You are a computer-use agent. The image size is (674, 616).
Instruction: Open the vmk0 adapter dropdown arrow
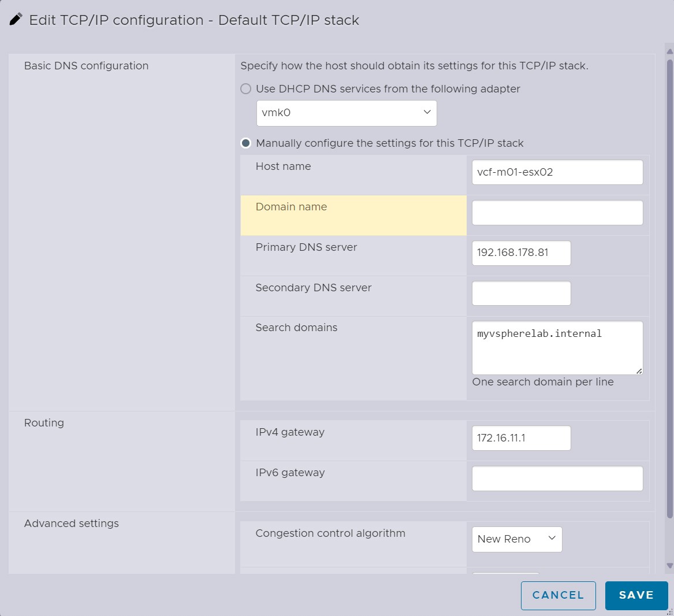pyautogui.click(x=427, y=113)
